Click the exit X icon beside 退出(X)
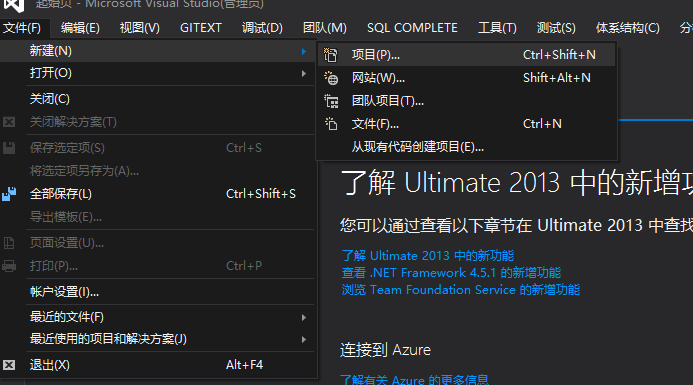The height and width of the screenshot is (385, 693). click(9, 365)
